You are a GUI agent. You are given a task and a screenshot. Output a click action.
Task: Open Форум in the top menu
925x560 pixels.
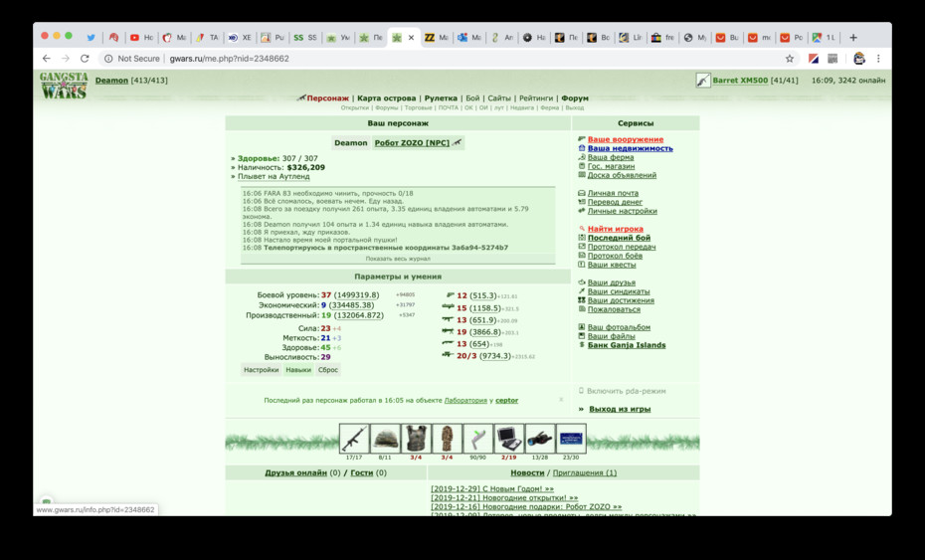[x=575, y=97]
